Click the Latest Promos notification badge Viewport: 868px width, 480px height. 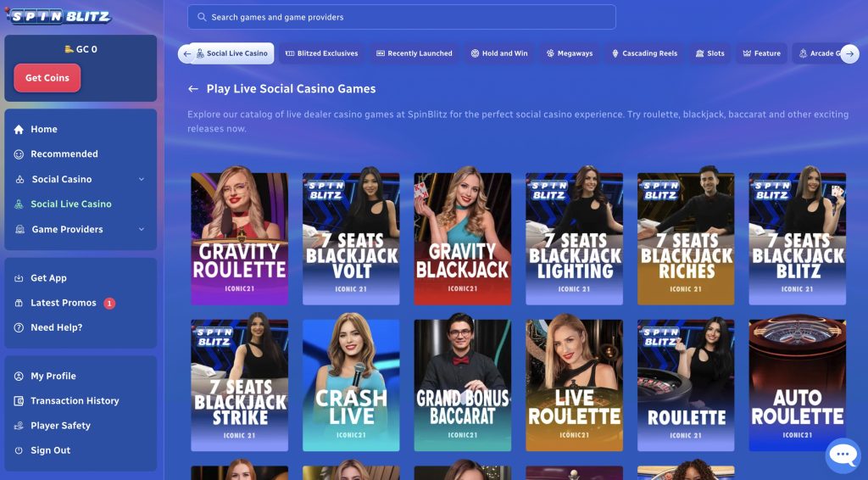click(109, 304)
